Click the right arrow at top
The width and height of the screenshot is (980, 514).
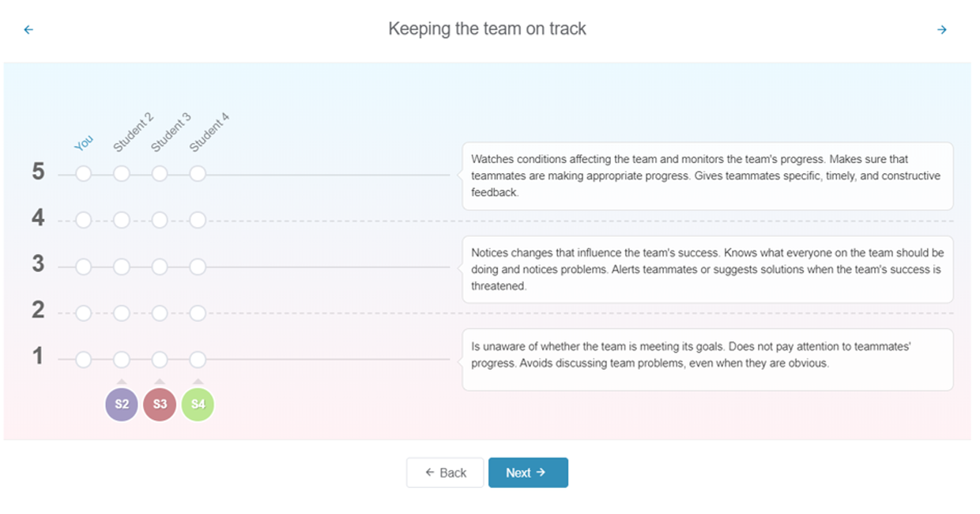[941, 30]
